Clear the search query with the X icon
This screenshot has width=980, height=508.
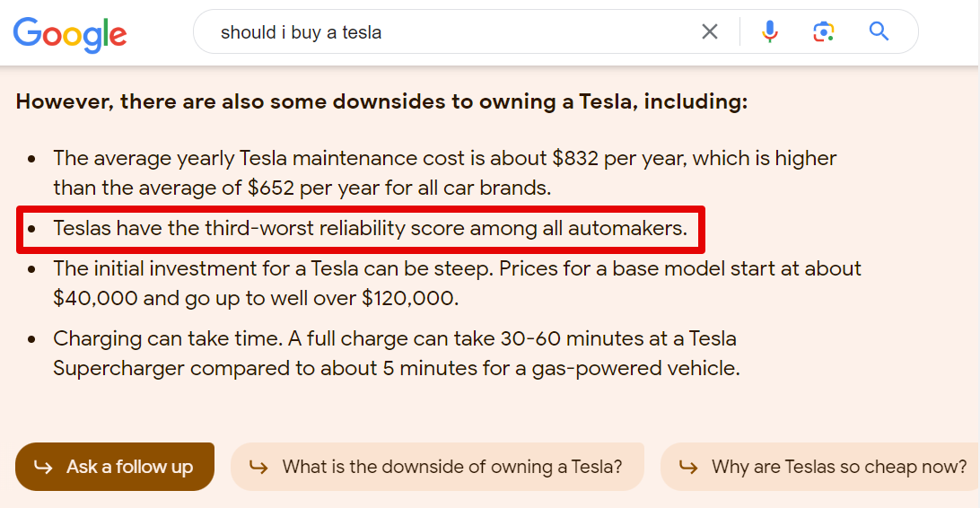coord(709,32)
